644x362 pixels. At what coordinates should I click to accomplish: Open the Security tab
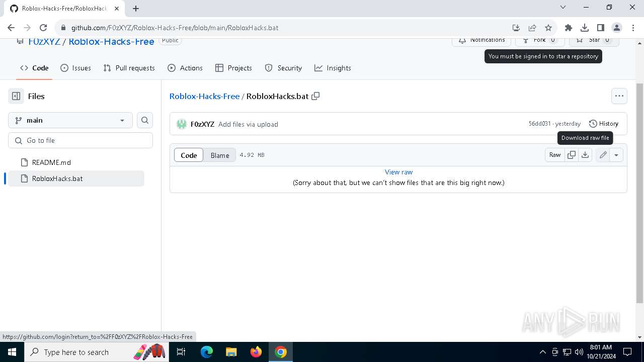point(283,68)
